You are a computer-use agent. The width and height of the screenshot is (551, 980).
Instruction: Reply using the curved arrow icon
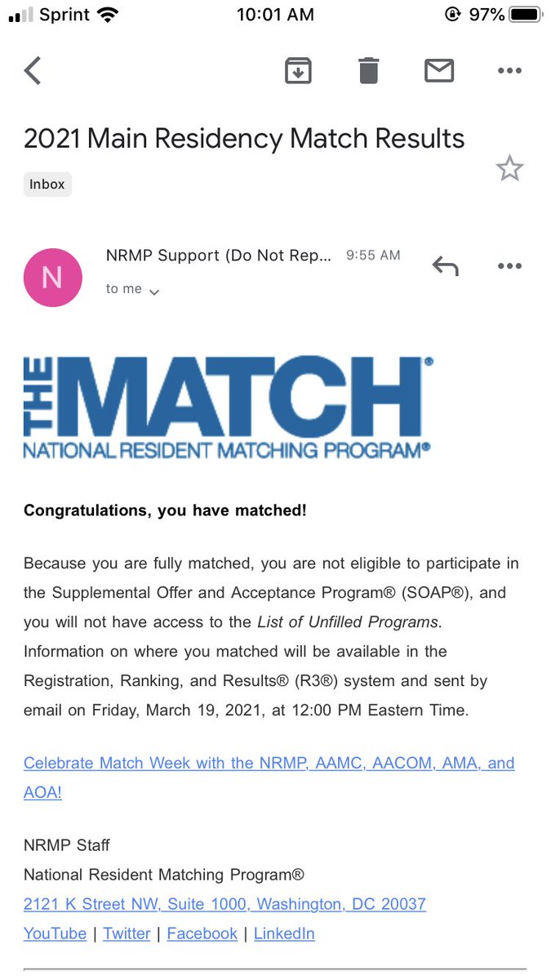445,266
